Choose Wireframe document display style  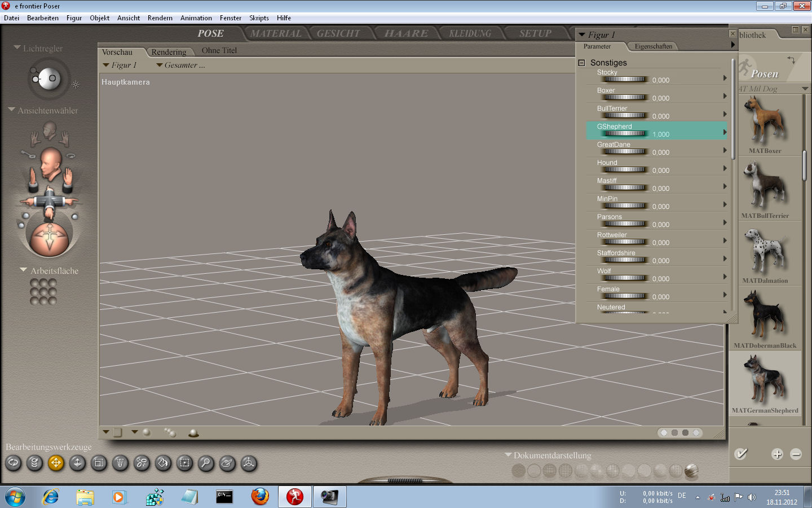click(x=550, y=470)
